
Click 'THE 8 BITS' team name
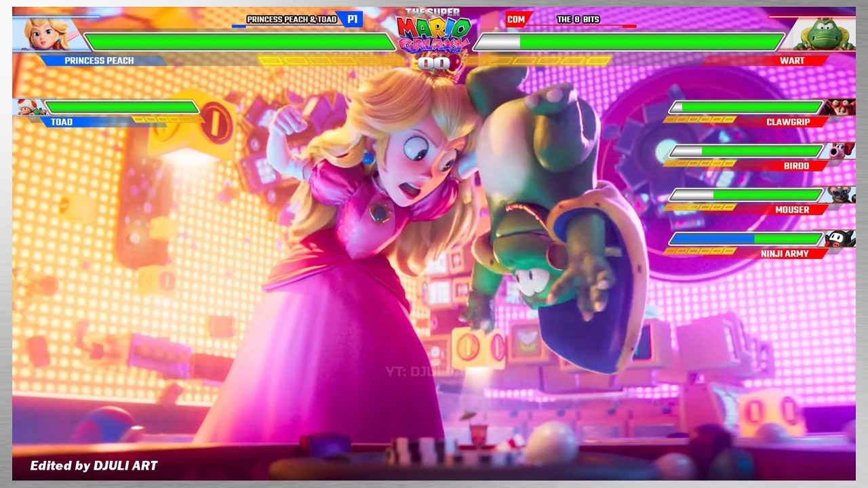pos(578,20)
